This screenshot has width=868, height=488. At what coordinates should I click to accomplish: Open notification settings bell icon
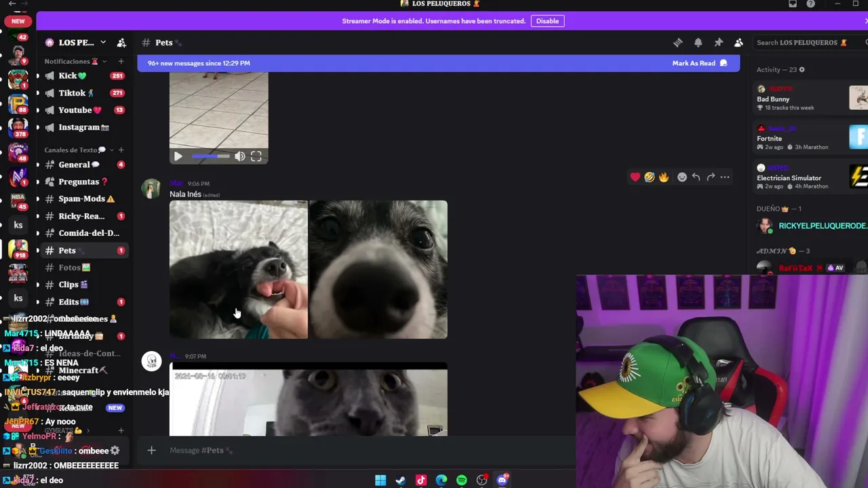click(x=698, y=43)
